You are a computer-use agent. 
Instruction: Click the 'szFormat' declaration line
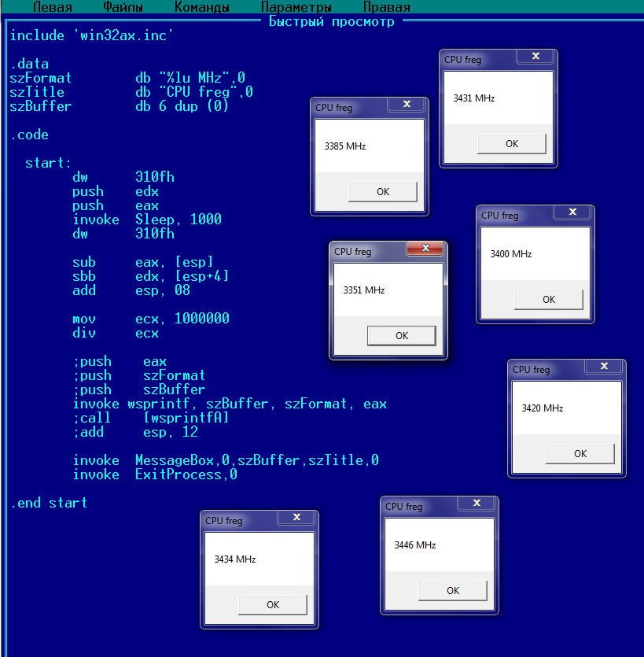127,78
